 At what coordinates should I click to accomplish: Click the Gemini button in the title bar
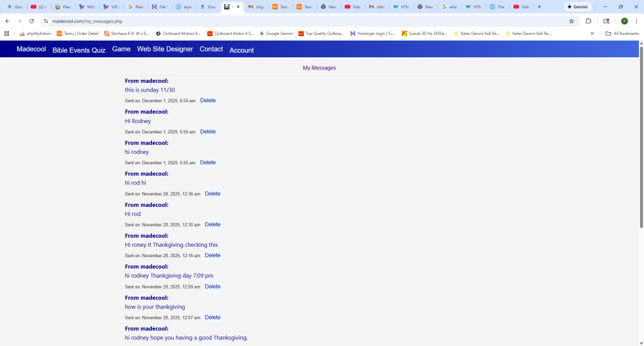[578, 6]
